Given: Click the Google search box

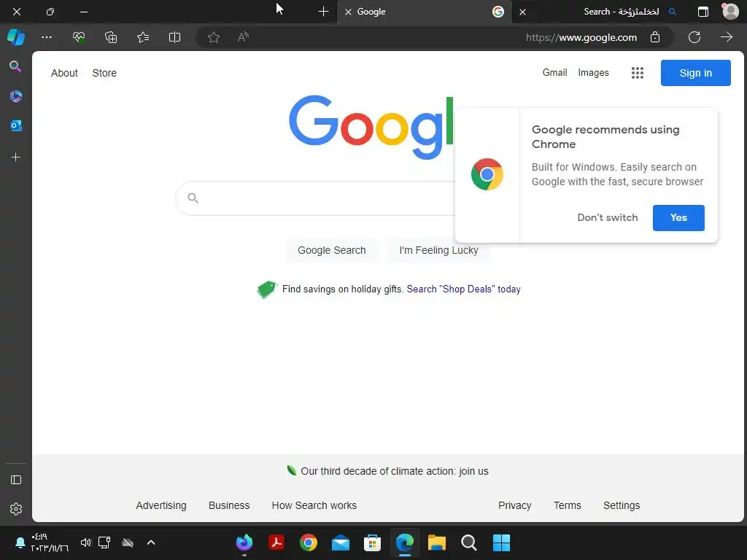Looking at the screenshot, I should click(317, 198).
